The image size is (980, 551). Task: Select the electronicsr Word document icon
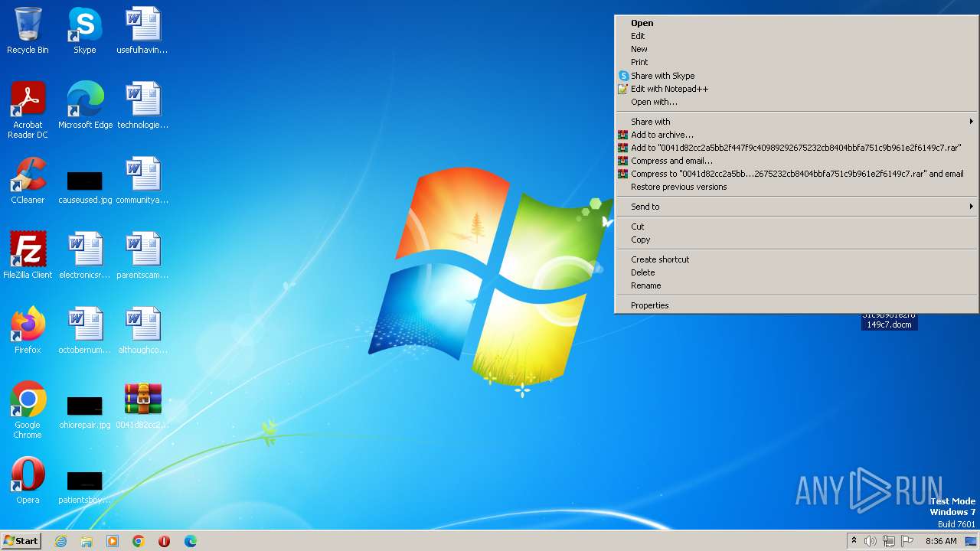tap(85, 256)
